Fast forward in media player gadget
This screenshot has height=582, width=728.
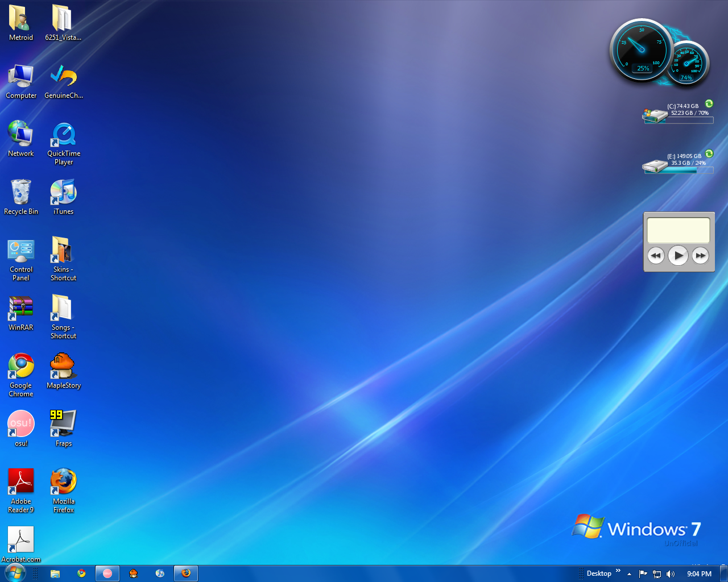pyautogui.click(x=701, y=256)
